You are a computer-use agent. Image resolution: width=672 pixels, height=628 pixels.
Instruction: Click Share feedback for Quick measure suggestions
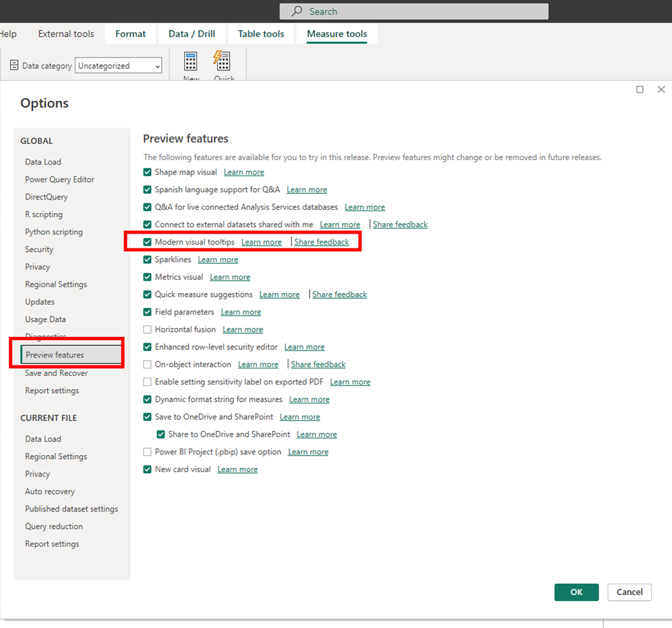(339, 295)
